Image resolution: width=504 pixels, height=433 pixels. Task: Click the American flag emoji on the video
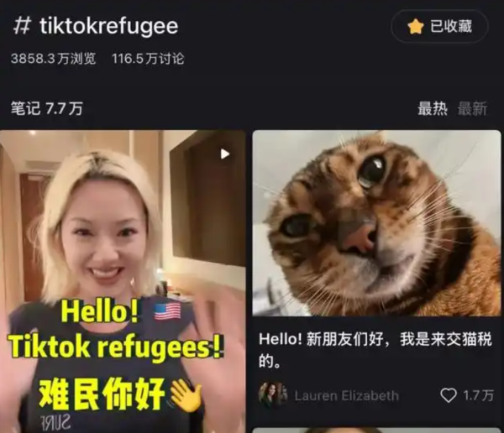(x=167, y=311)
